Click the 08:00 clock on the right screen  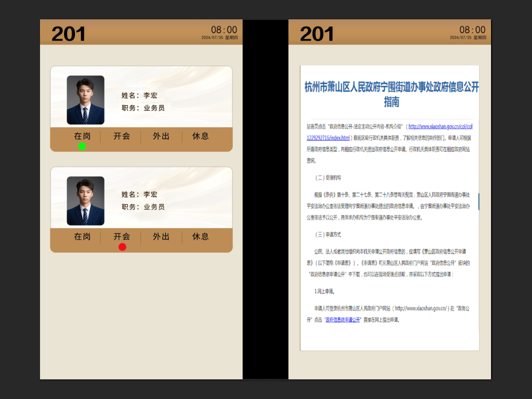(x=472, y=30)
